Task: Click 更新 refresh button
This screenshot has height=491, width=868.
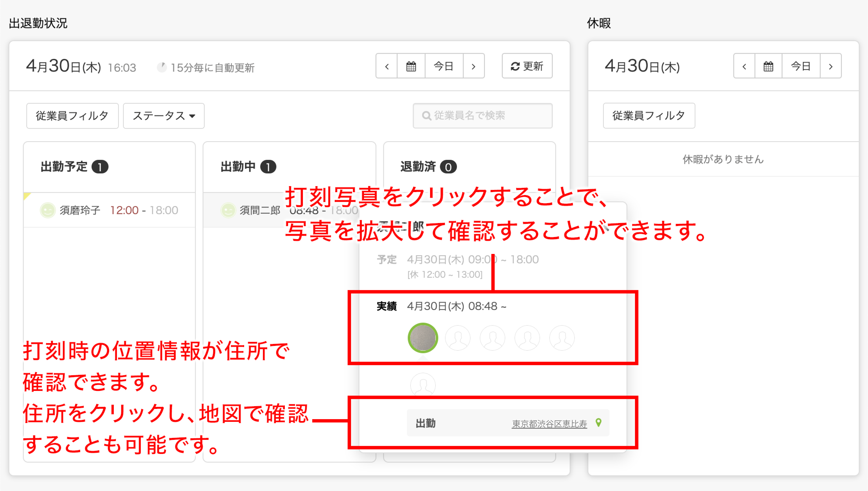Action: pyautogui.click(x=527, y=66)
